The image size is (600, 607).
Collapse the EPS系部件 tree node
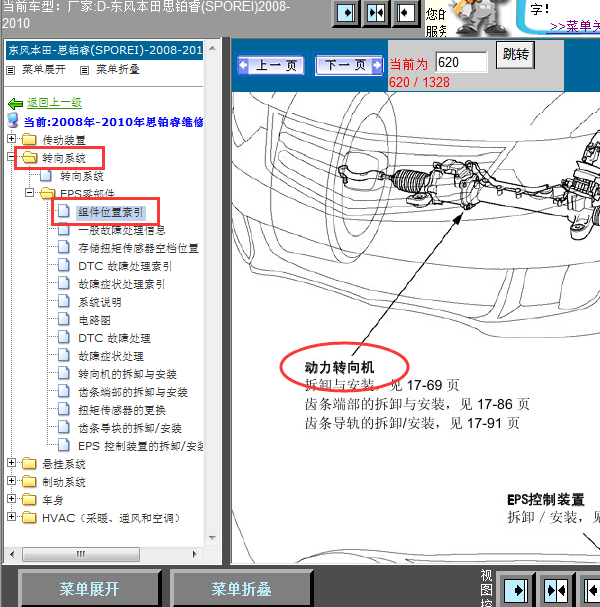(x=29, y=193)
